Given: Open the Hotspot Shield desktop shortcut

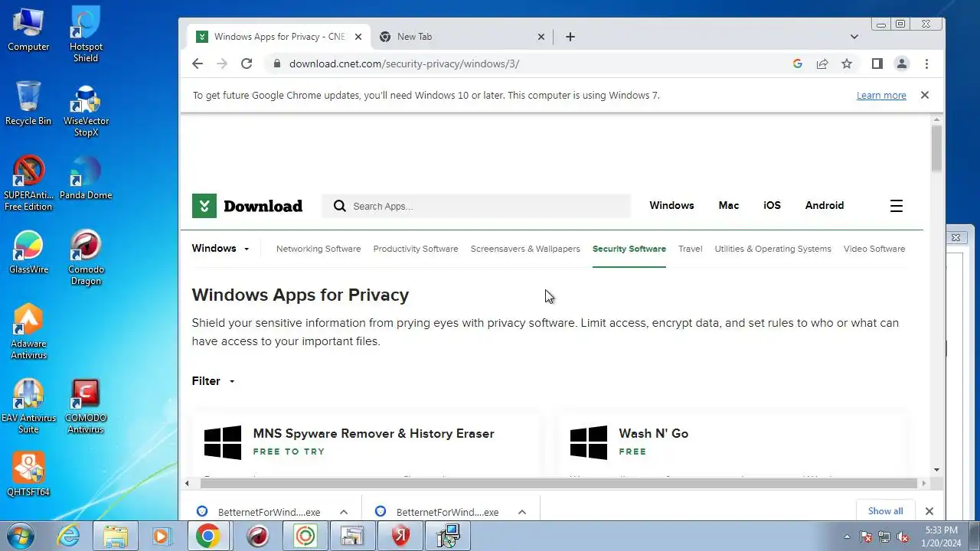Looking at the screenshot, I should click(86, 34).
